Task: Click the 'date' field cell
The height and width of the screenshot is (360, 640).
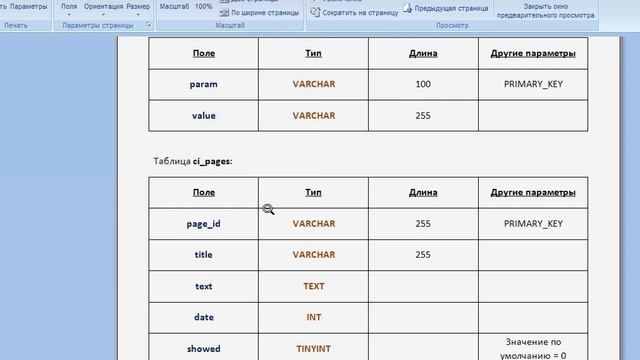Action: 204,317
